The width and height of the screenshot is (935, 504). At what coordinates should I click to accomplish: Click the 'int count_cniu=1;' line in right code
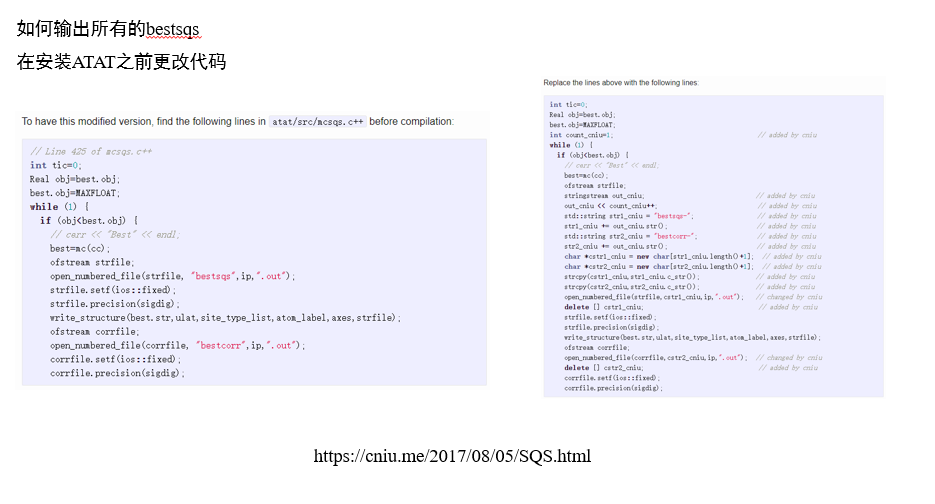tap(581, 134)
